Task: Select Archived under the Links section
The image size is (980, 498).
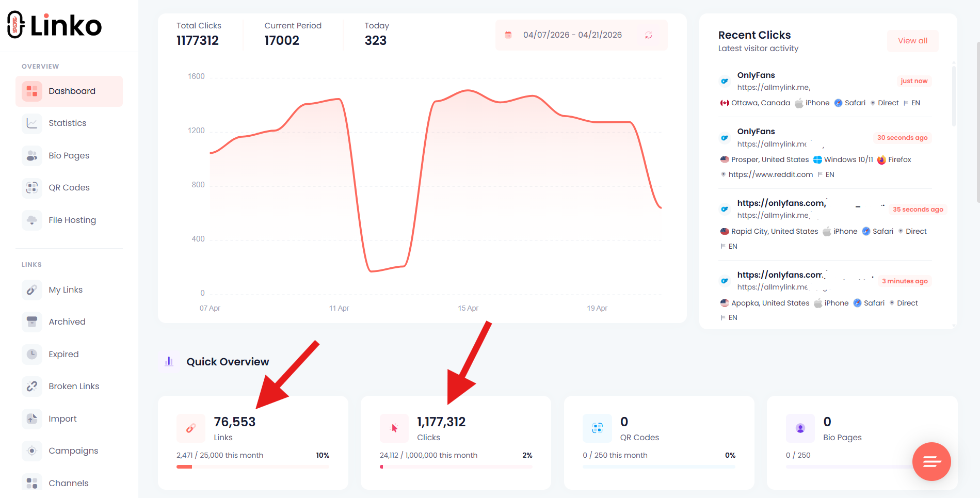Action: pos(67,322)
